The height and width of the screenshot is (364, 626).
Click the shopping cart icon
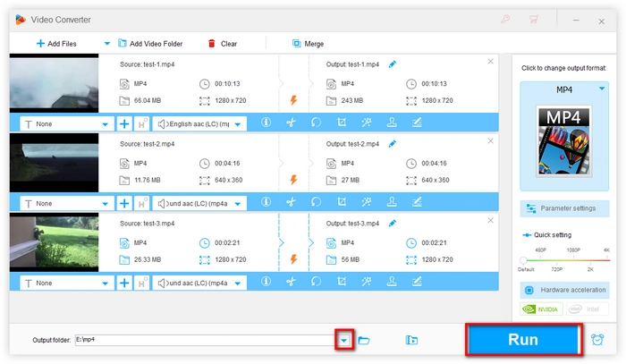(534, 19)
